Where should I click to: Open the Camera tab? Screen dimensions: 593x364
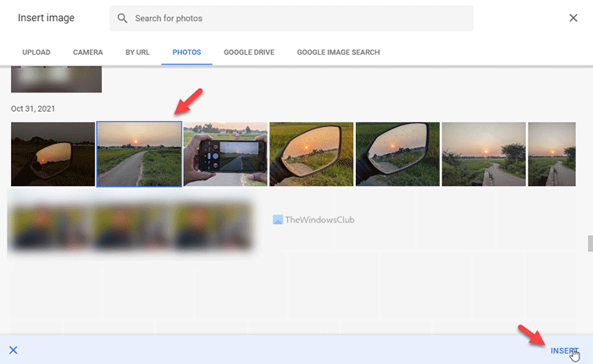(x=88, y=52)
